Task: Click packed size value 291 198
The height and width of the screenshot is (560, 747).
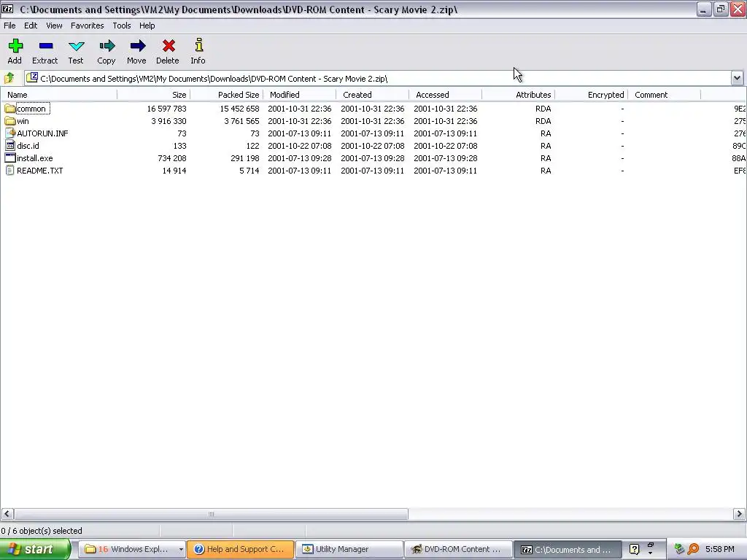Action: coord(245,158)
